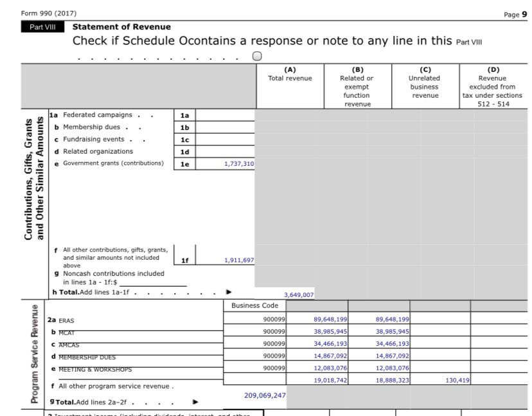Click program service total 209,069,247
The image size is (532, 416).
265,395
